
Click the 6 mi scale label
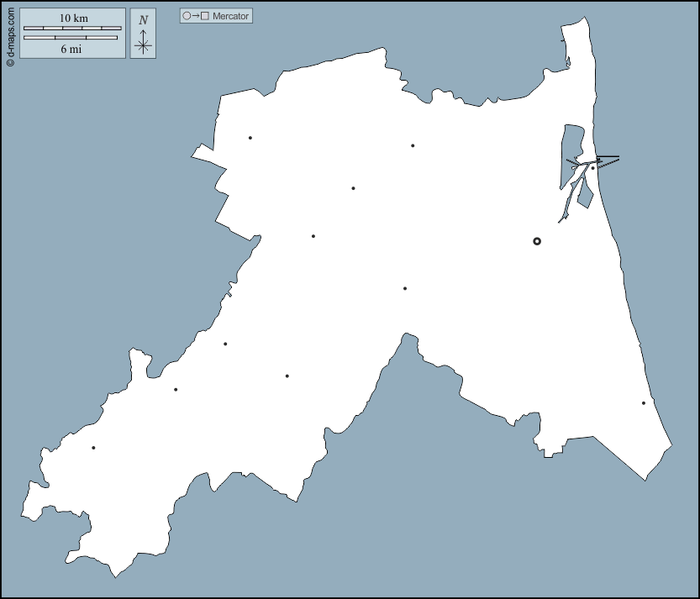[x=71, y=49]
